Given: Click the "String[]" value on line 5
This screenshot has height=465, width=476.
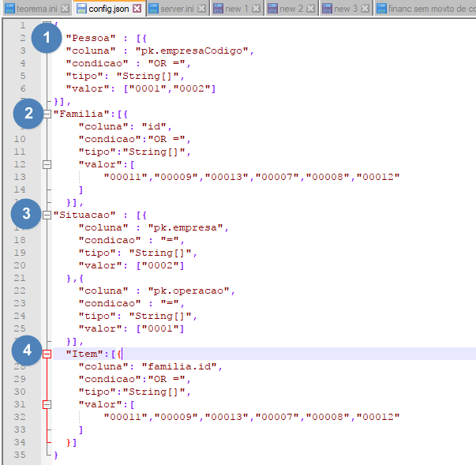Looking at the screenshot, I should click(x=148, y=76).
